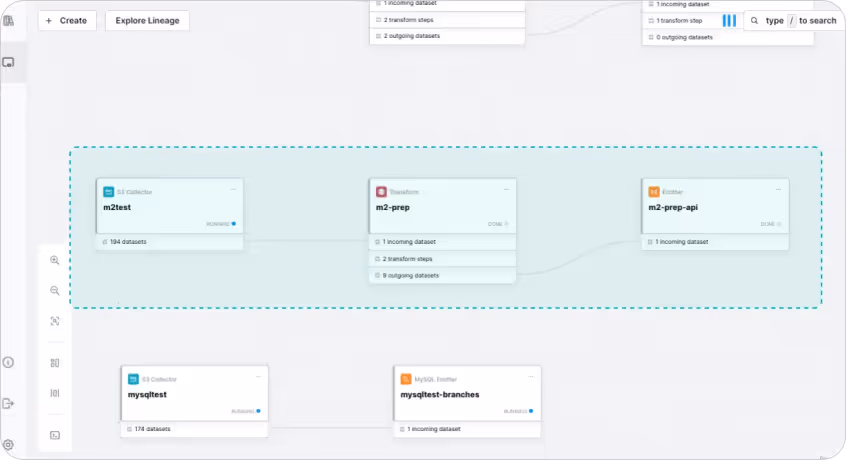Screen dimensions: 846x460
Task: Open the settings gear icon in sidebar
Action: 8,445
